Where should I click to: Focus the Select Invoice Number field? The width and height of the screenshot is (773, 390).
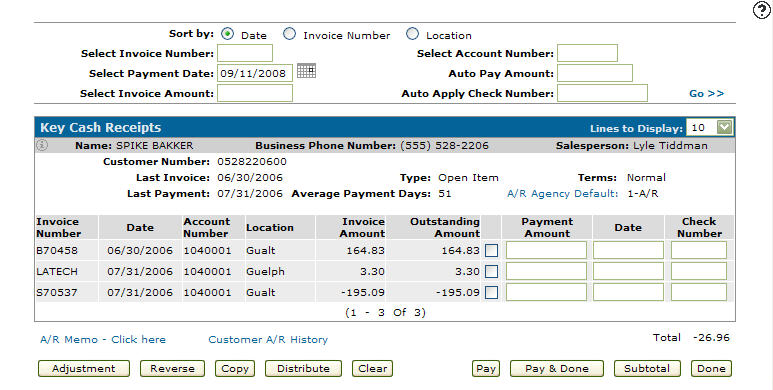(245, 53)
